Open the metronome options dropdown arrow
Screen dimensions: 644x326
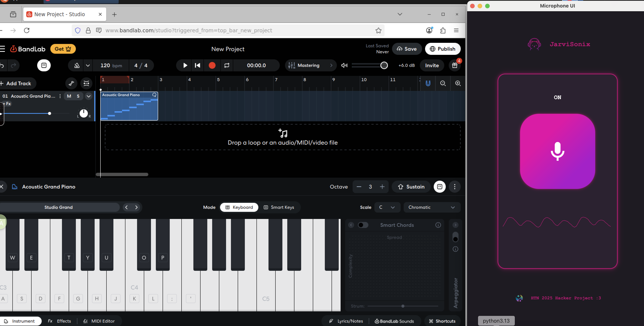pos(88,66)
